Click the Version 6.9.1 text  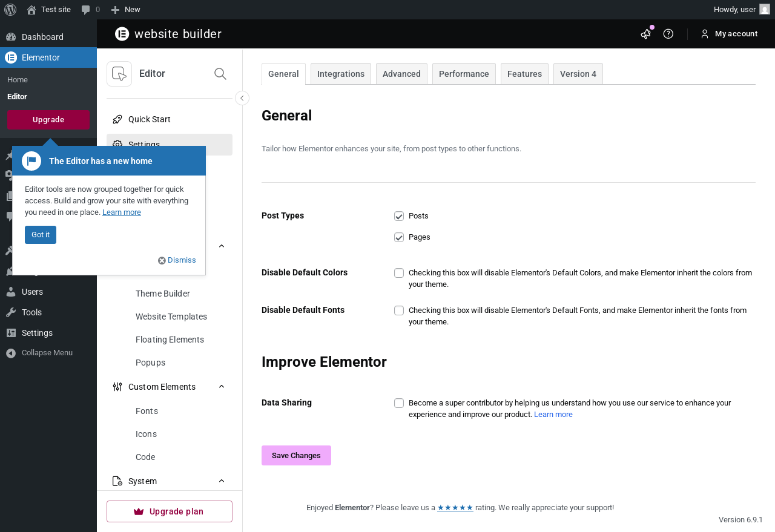point(740,520)
